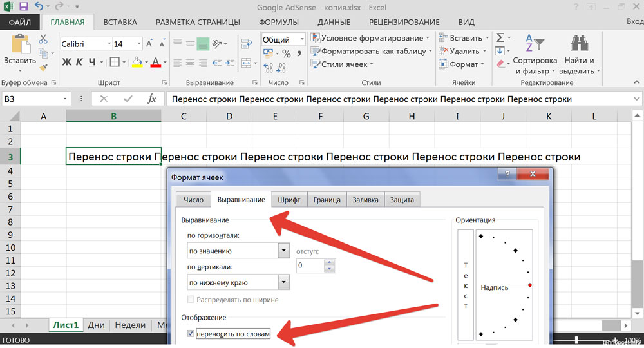644x348 pixels.
Task: Apply bold with the Ж button
Action: point(66,62)
